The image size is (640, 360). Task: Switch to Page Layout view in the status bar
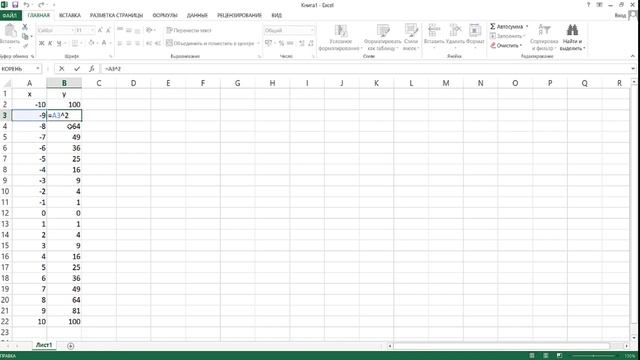tap(546, 356)
